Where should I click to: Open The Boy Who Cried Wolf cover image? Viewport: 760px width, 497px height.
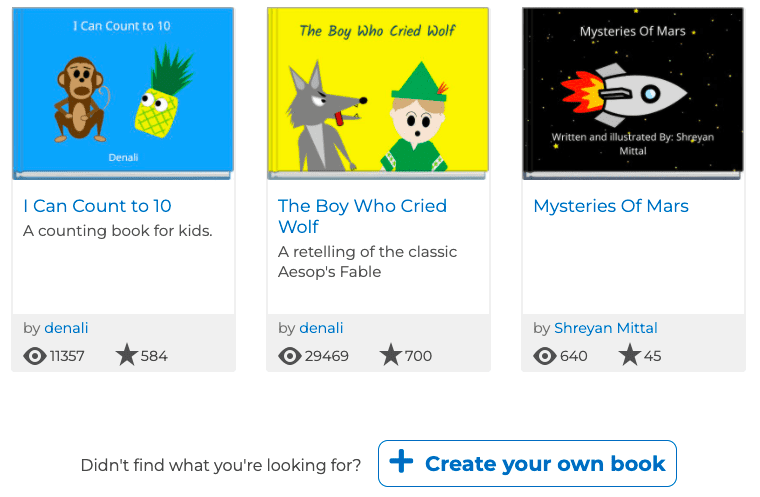point(378,93)
